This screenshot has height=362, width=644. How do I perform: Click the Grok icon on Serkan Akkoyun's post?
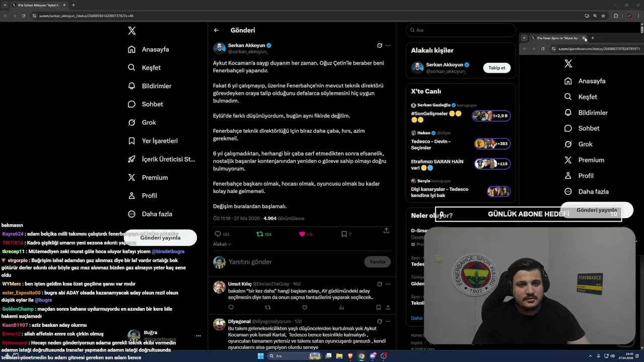pos(379,45)
